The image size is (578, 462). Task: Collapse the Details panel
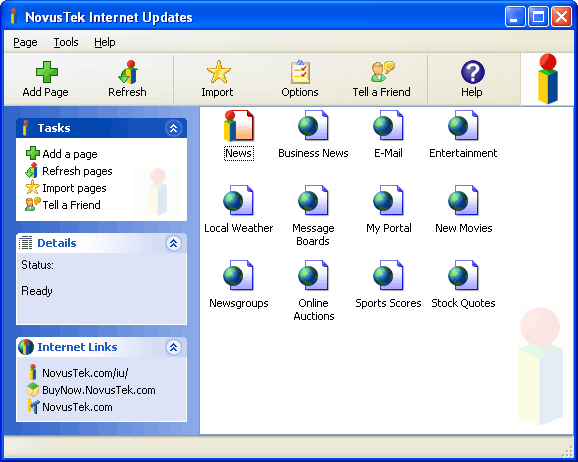(x=173, y=243)
